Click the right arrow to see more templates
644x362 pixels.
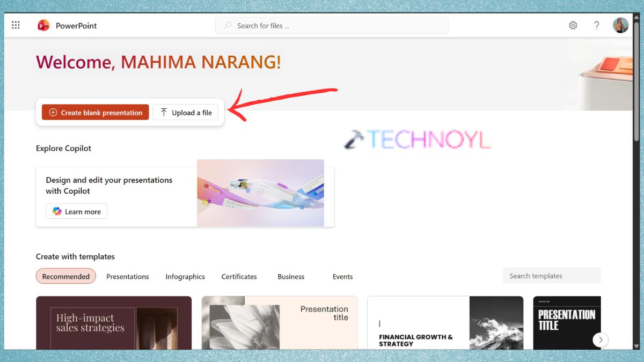[x=601, y=339]
